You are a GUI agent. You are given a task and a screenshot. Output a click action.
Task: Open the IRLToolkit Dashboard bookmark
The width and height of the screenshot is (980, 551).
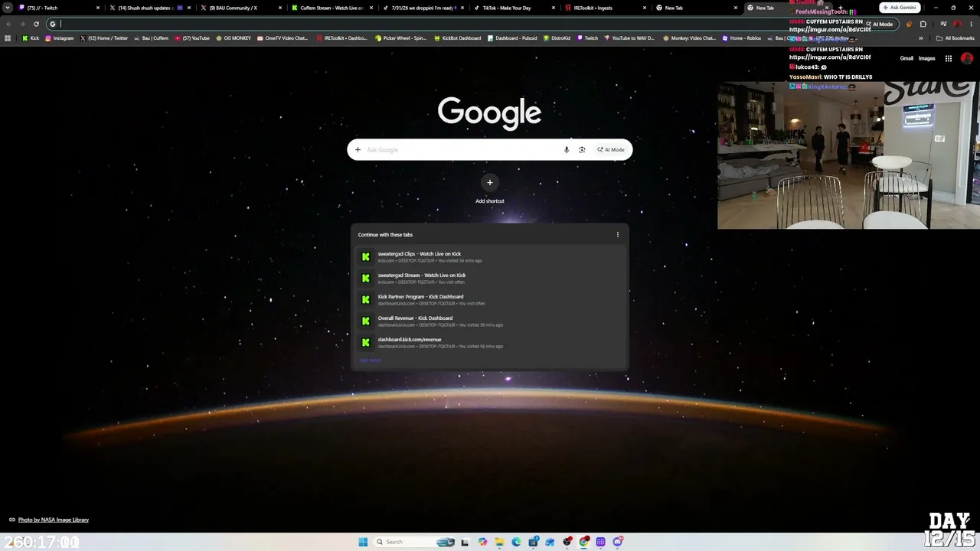(341, 38)
